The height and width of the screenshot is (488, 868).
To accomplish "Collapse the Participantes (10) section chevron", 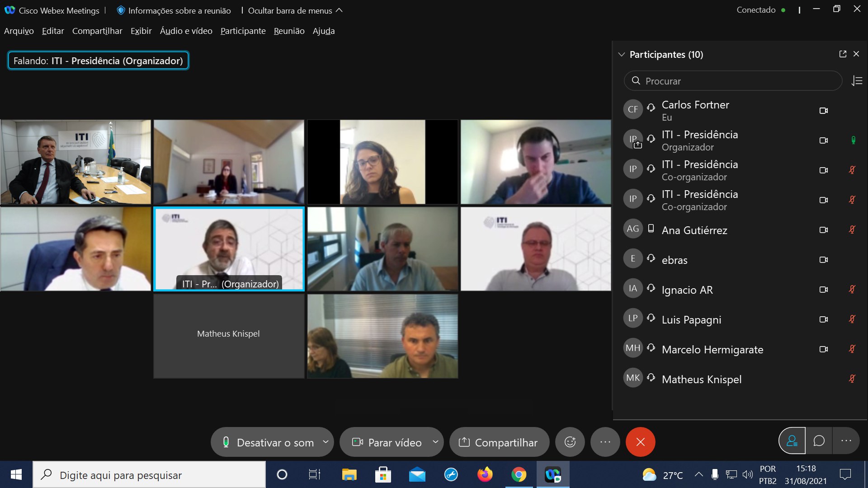I will (x=622, y=55).
